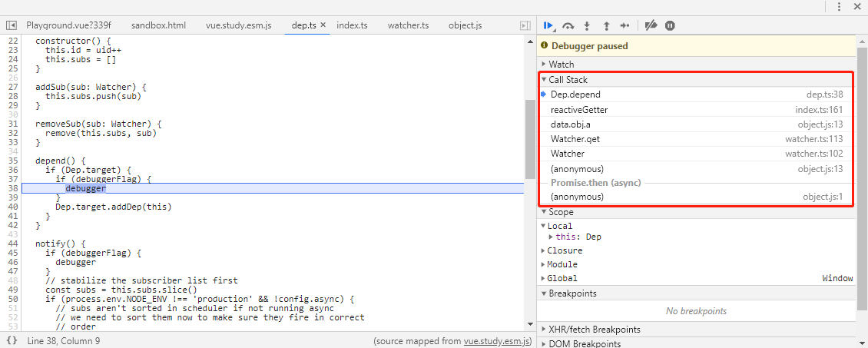Step into the next function call
Viewport: 868px width, 348px height.
pyautogui.click(x=588, y=25)
